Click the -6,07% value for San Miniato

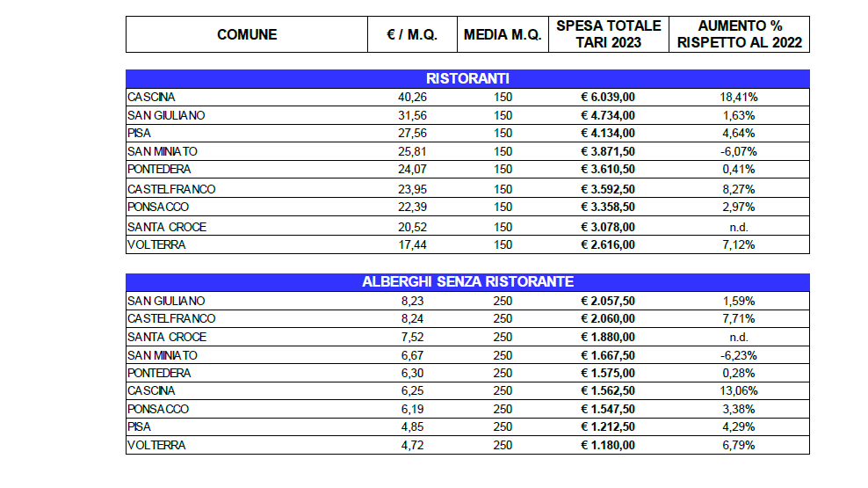pos(739,151)
